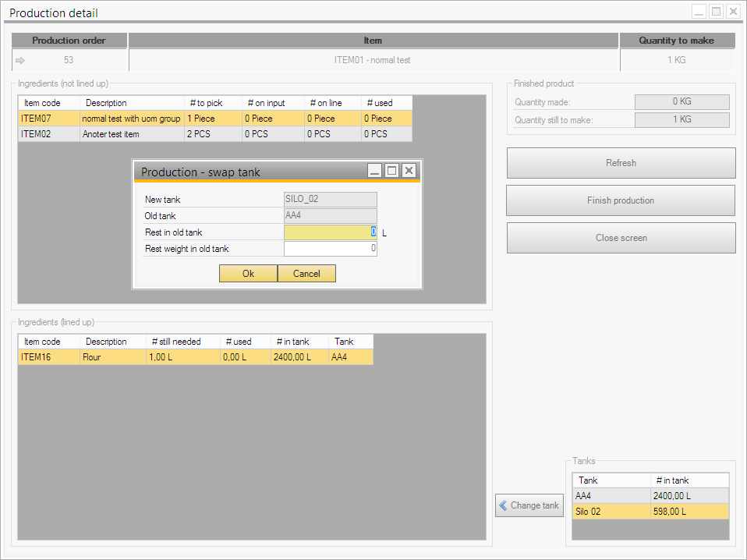The height and width of the screenshot is (560, 747).
Task: Click the production order arrow icon
Action: (x=20, y=60)
